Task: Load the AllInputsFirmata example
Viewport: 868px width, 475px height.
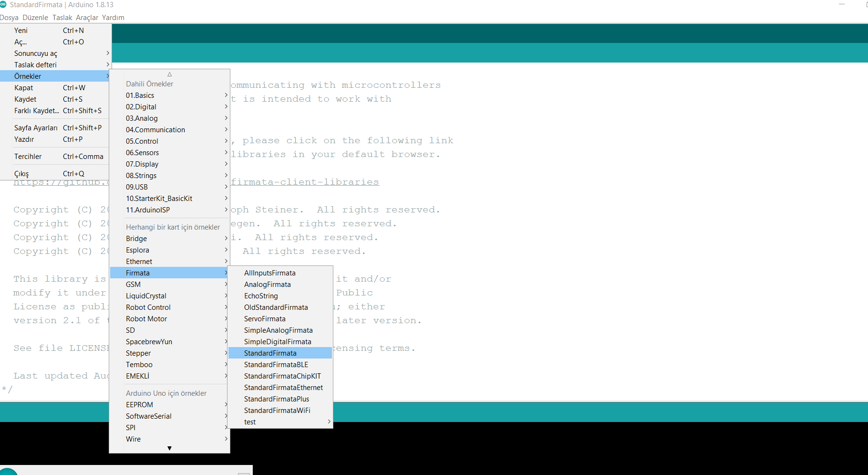Action: 280,273
